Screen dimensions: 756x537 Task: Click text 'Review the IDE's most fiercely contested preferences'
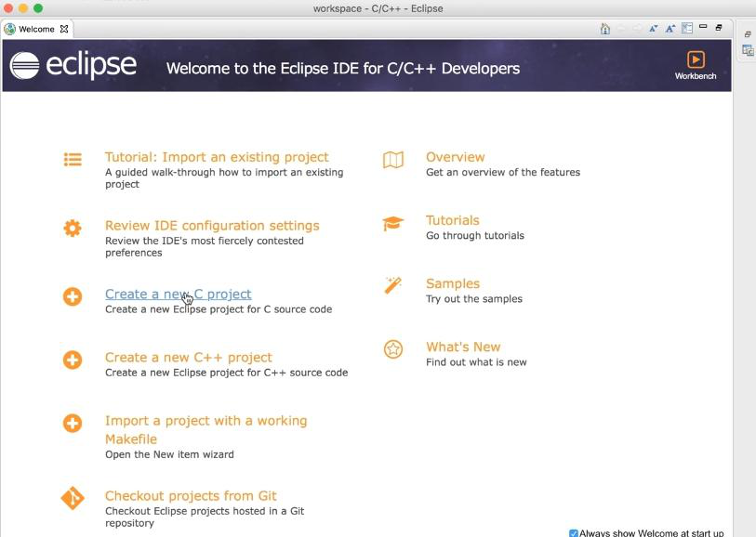point(205,246)
